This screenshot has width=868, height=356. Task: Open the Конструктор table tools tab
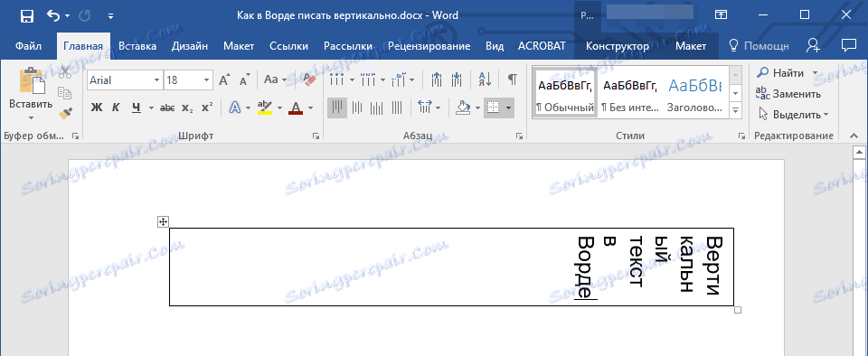coord(618,46)
